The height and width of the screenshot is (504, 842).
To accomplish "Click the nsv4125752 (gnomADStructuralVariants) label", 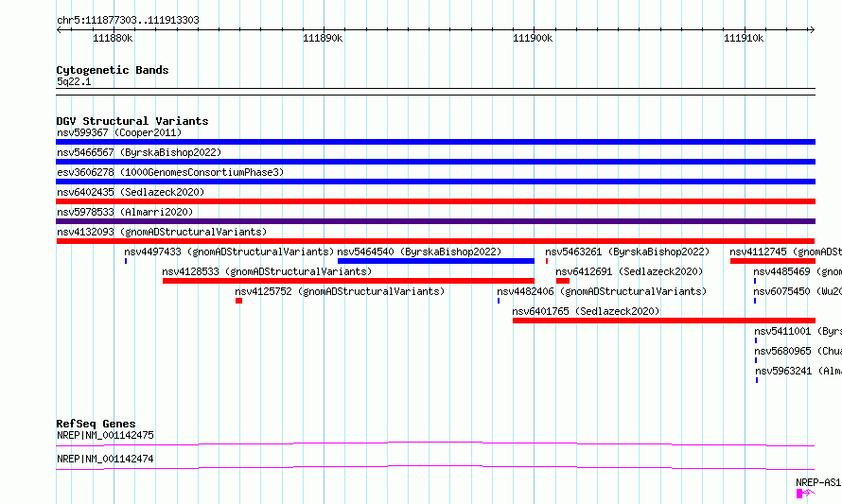I will [340, 291].
